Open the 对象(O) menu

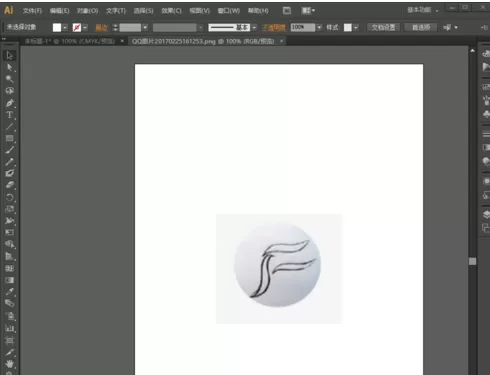click(x=87, y=11)
